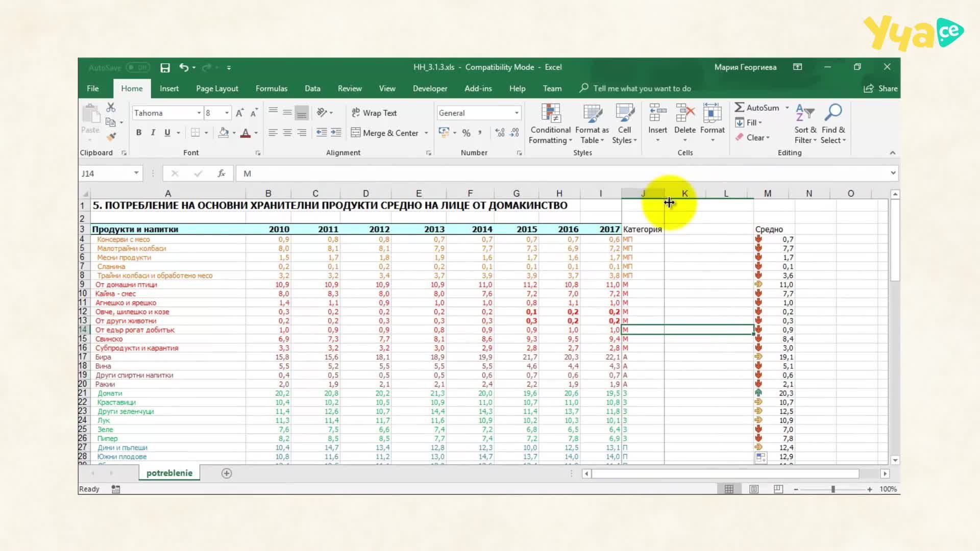Apply Percent Style format
980x551 pixels.
point(466,133)
